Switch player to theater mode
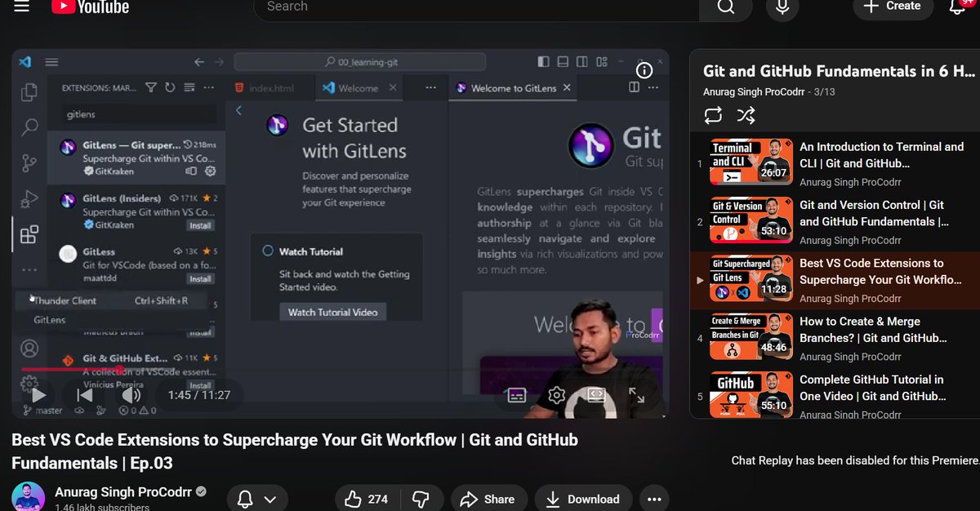Screen dimensions: 980x511 point(596,395)
